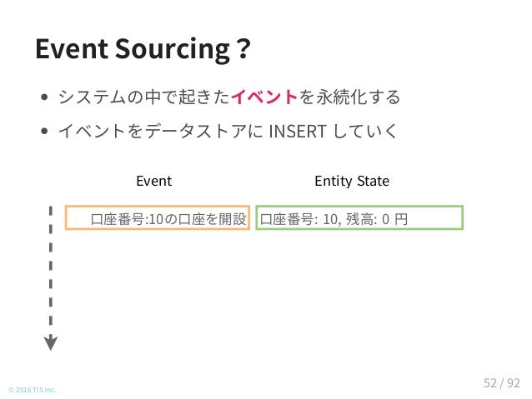Click the second bullet point dot
Image resolution: width=532 pixels, height=399 pixels.
[x=43, y=131]
